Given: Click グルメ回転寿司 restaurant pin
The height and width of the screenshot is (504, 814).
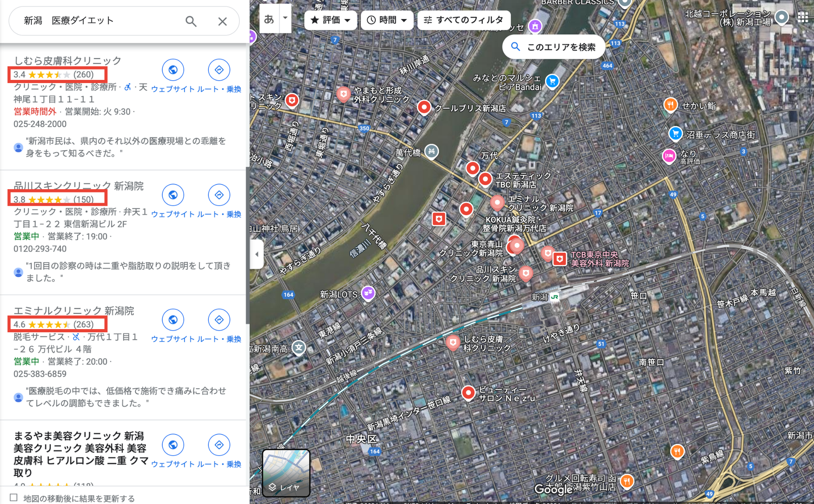Looking at the screenshot, I should coord(627,482).
